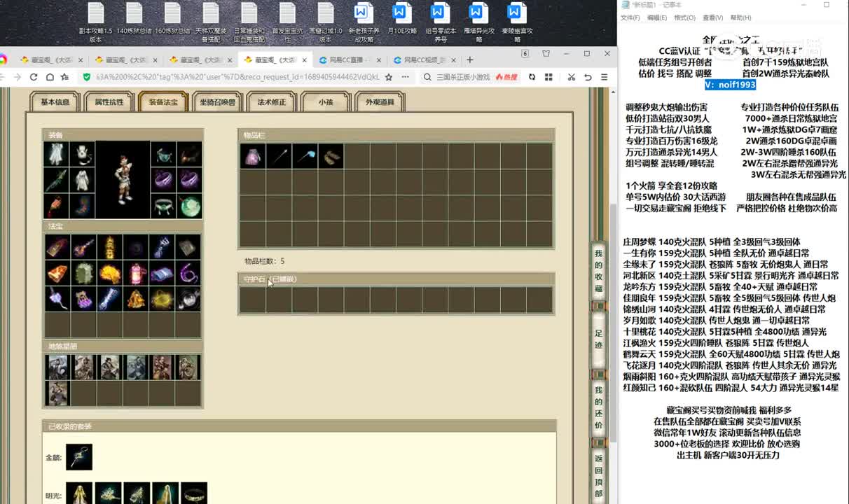The height and width of the screenshot is (504, 849).
Task: Select the teal cauldron equipment icon
Action: tap(163, 154)
